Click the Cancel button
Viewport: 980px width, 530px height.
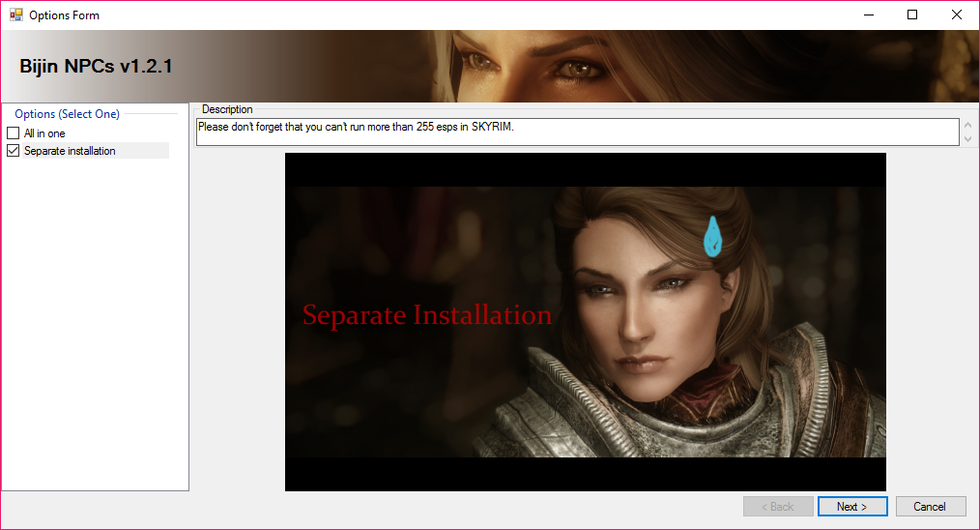(x=930, y=506)
